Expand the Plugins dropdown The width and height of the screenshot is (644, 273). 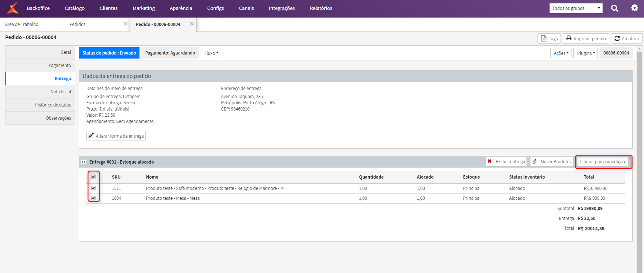pyautogui.click(x=586, y=53)
